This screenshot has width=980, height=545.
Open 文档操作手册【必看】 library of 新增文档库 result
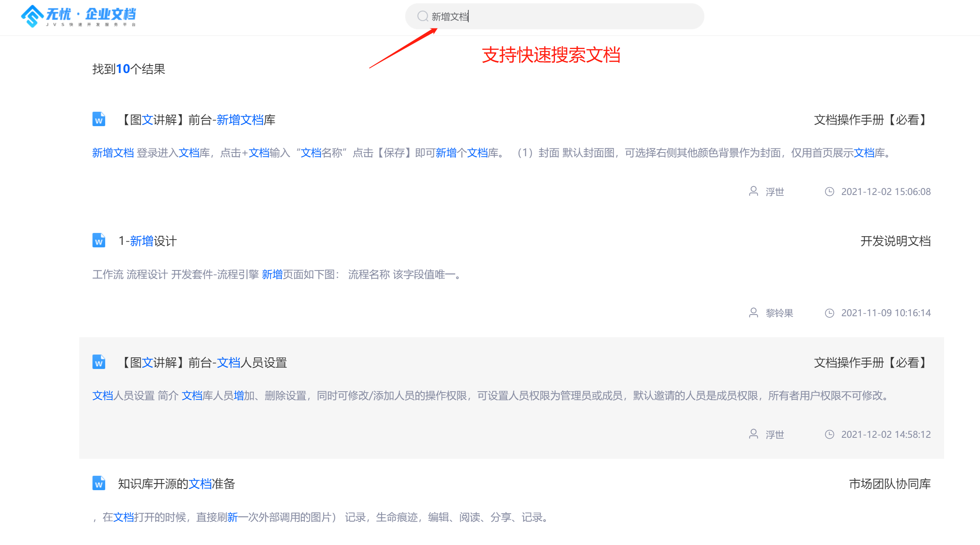[x=872, y=120]
